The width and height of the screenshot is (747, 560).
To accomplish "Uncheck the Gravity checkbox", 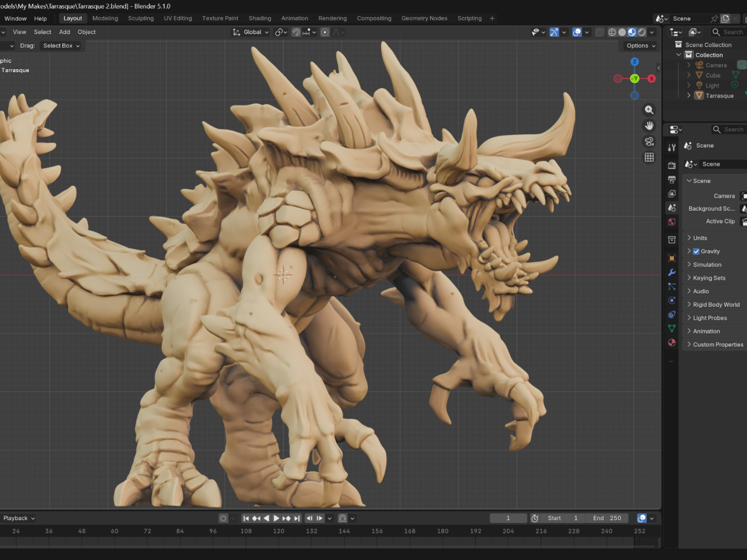I will point(696,251).
